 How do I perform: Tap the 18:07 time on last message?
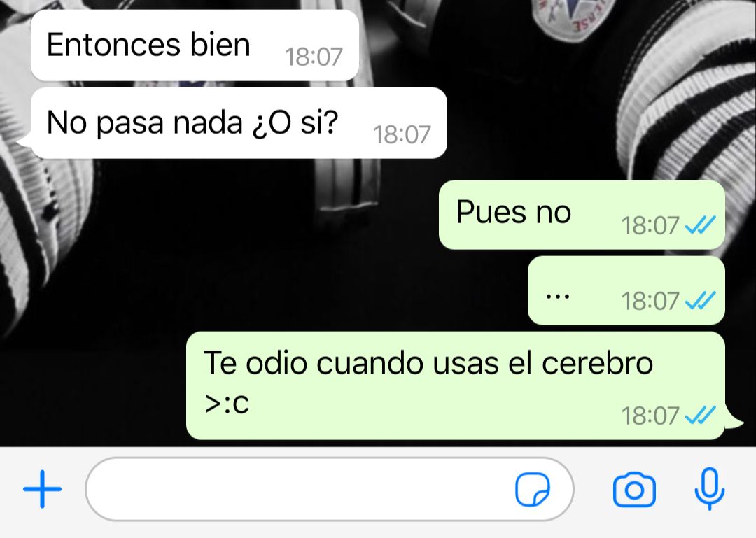click(650, 416)
